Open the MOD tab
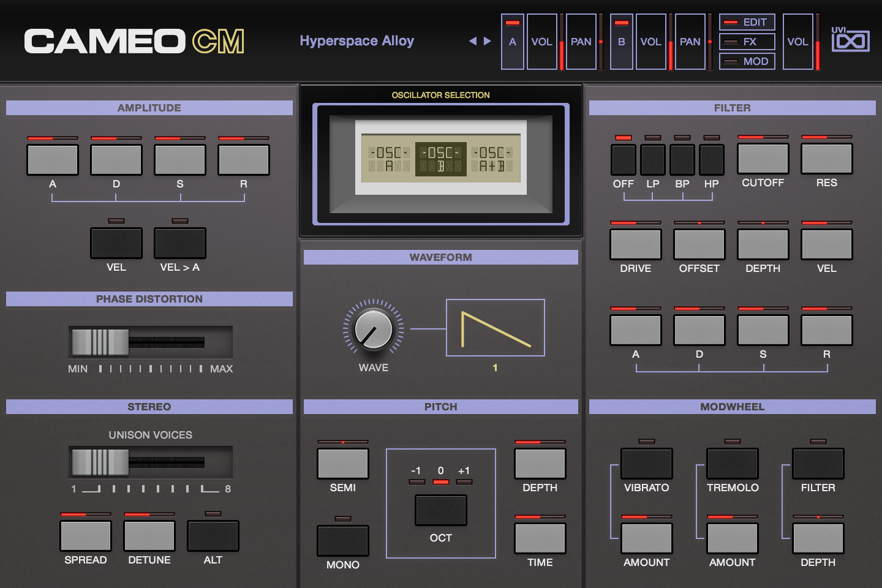Viewport: 882px width, 588px height. click(747, 61)
